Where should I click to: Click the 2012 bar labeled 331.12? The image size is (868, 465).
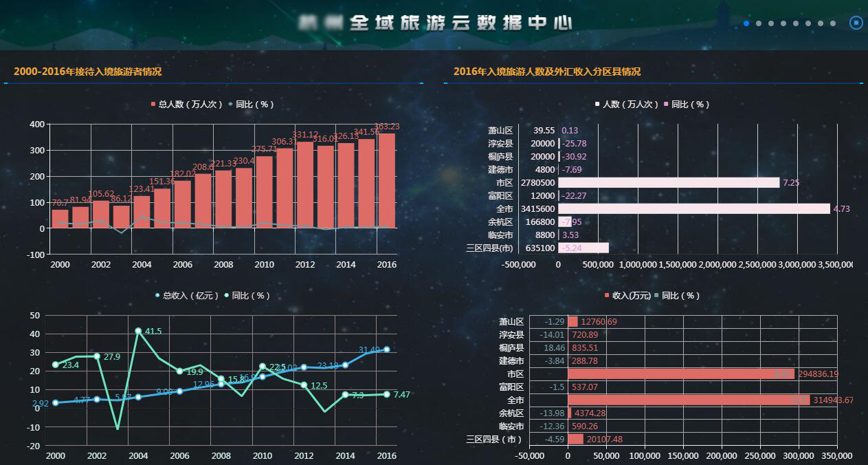(x=305, y=184)
